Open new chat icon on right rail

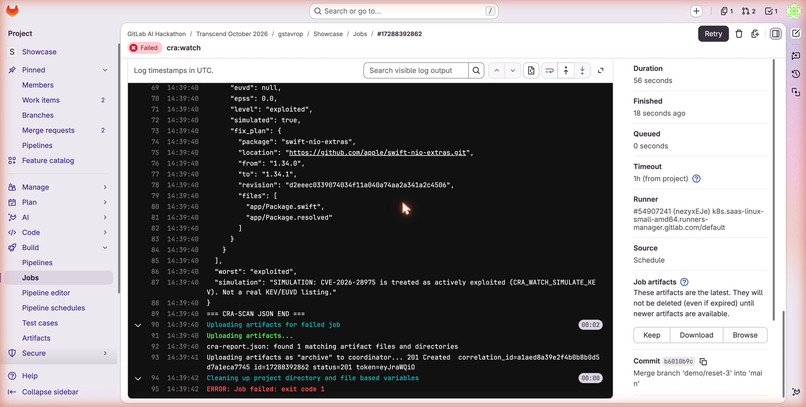pos(796,55)
